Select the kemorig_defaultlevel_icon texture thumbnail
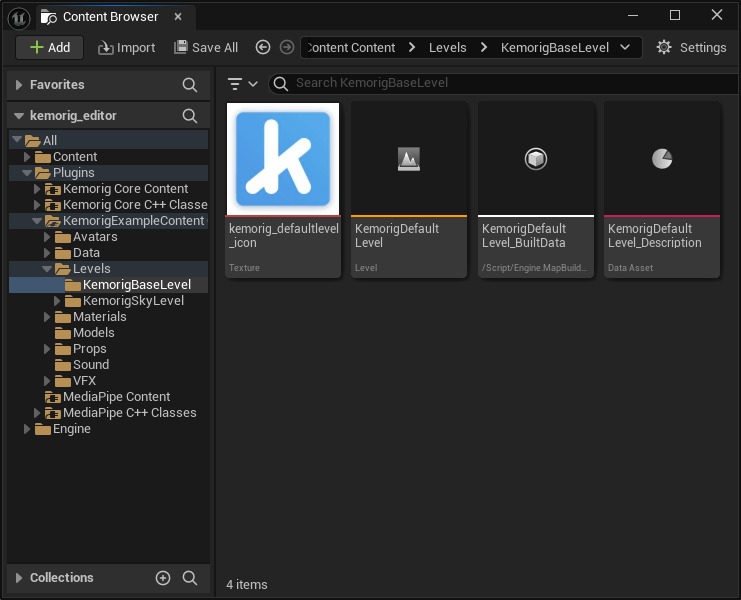The width and height of the screenshot is (741, 600). pos(283,160)
